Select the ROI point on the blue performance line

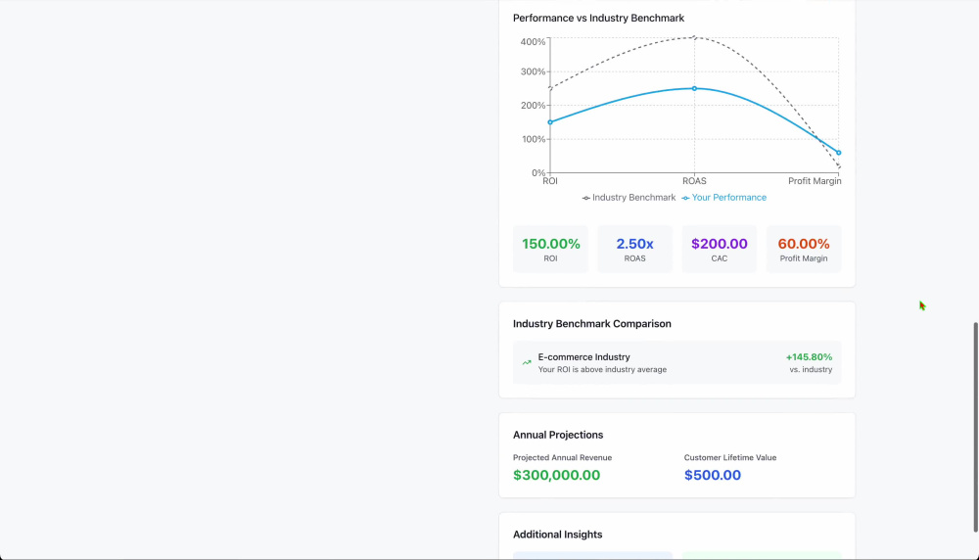pos(550,122)
